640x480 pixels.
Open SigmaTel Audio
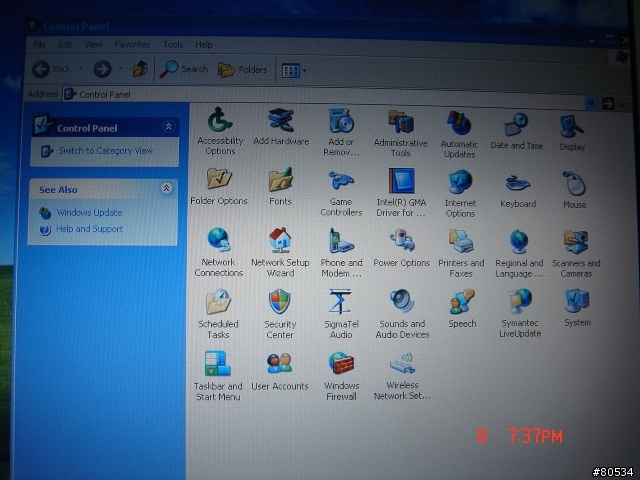(x=341, y=314)
